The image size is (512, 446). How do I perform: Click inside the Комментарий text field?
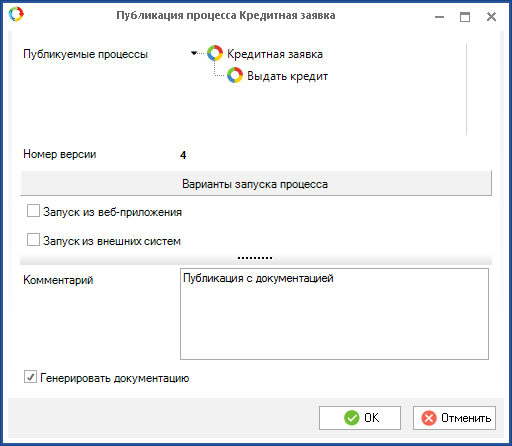(334, 314)
